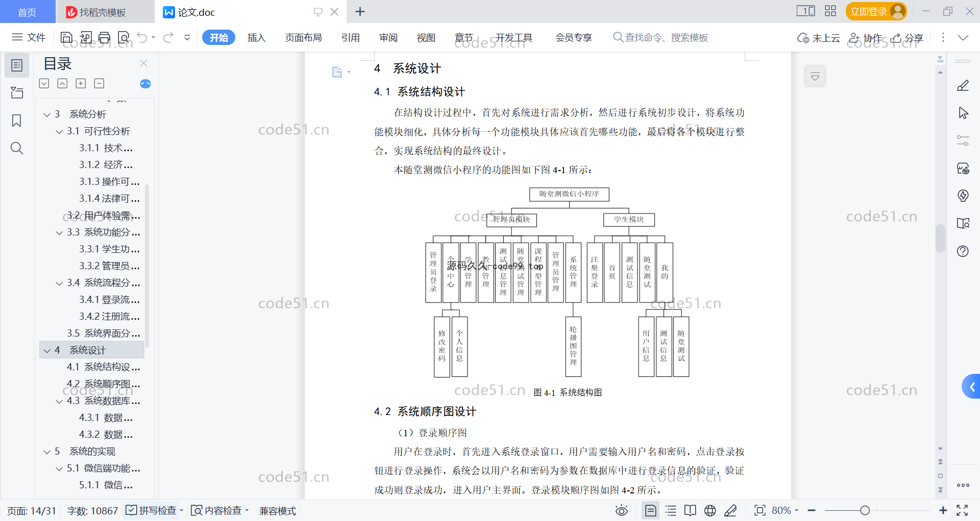Screen dimensions: 980x521
Task: Open a new document tab with plus
Action: [x=360, y=11]
